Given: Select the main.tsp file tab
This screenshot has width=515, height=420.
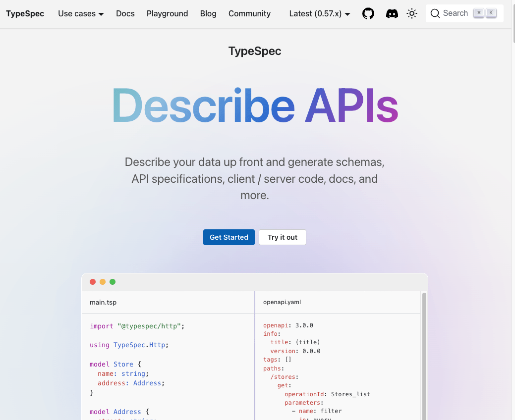Looking at the screenshot, I should tap(103, 302).
